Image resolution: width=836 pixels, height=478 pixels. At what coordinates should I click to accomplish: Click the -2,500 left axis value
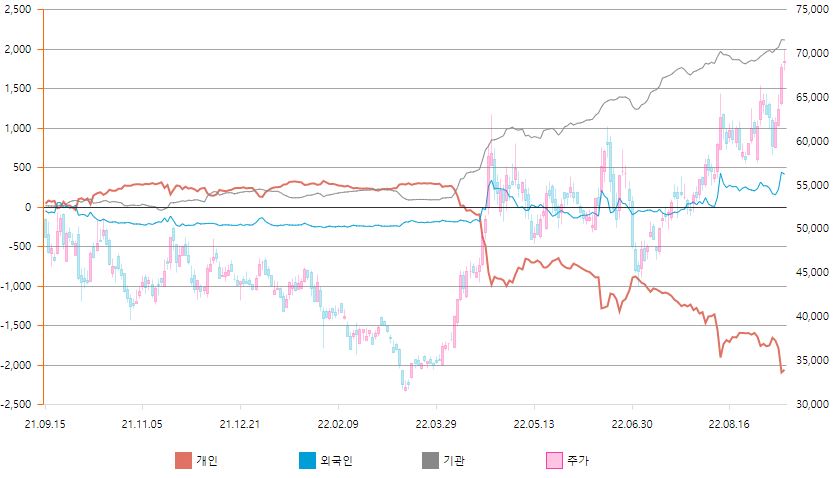(x=17, y=405)
